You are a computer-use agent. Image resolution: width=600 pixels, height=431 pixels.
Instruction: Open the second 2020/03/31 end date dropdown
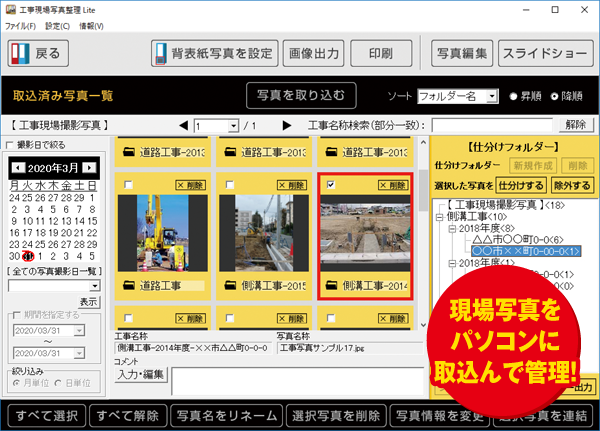79,353
